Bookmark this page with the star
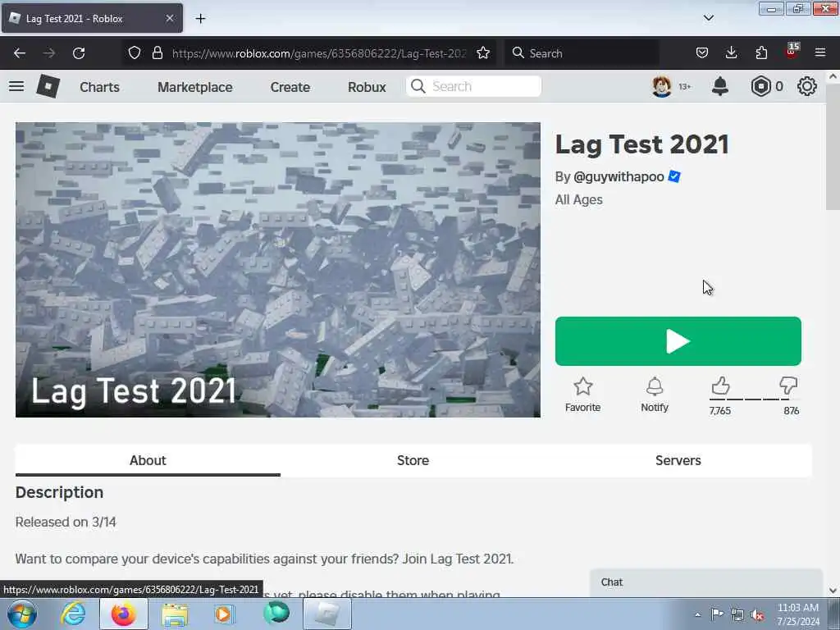This screenshot has width=840, height=630. [483, 53]
